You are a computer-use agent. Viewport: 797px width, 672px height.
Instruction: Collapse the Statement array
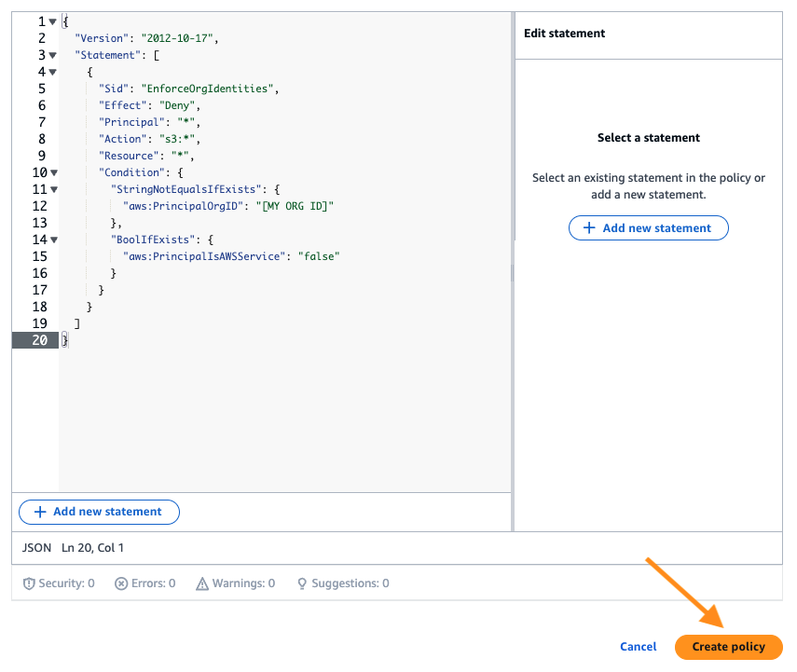[54, 54]
